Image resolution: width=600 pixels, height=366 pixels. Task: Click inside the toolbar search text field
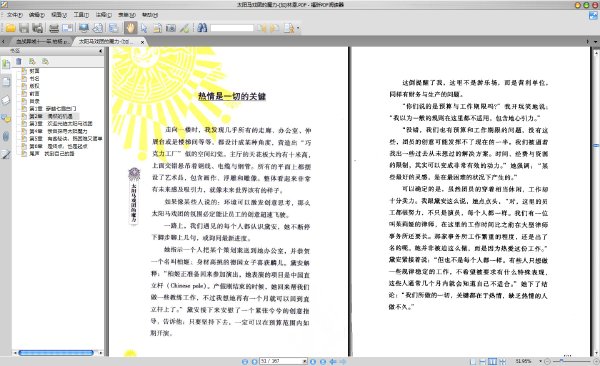pos(232,28)
